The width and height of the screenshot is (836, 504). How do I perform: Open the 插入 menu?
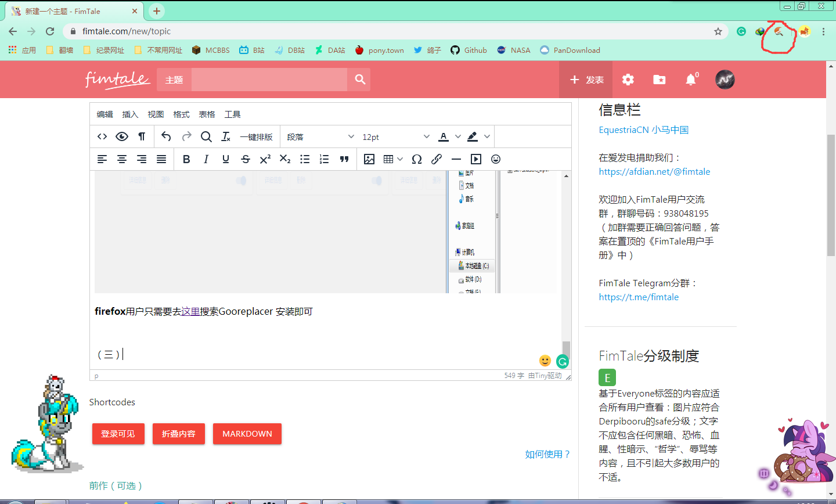[130, 114]
